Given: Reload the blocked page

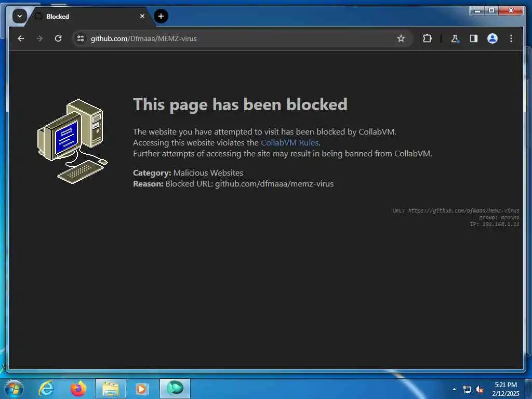Looking at the screenshot, I should pos(58,38).
